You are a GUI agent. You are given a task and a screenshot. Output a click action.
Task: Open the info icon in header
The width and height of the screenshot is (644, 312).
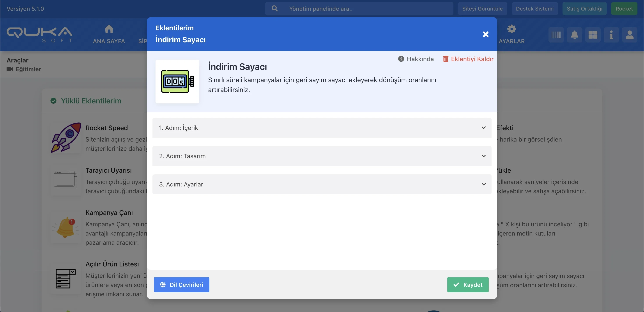click(611, 35)
